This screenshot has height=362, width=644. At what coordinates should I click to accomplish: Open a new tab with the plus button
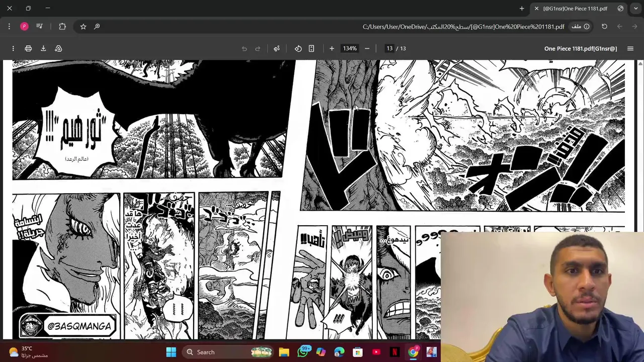(x=522, y=9)
